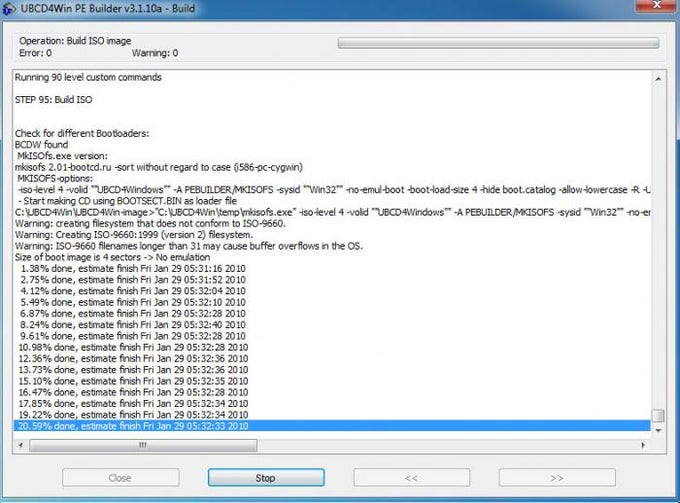
Task: Select the '-iso-level 4 -volid' options line
Action: click(x=332, y=189)
